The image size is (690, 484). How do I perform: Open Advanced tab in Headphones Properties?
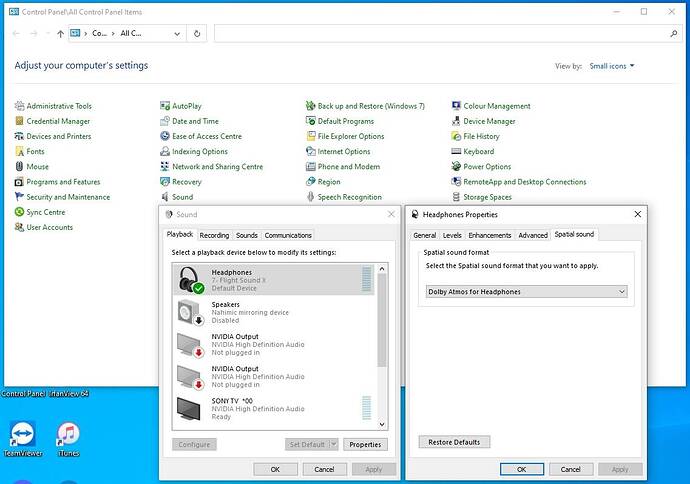[x=533, y=235]
